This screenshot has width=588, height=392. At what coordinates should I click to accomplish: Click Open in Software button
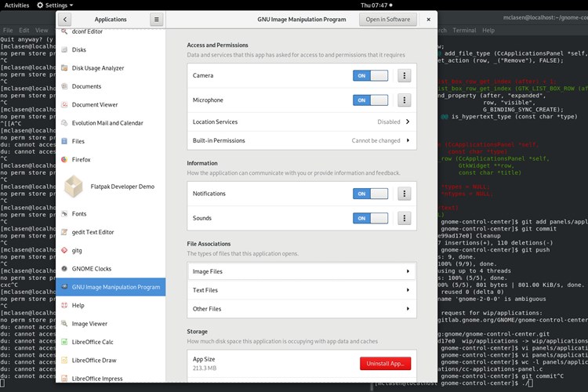click(388, 20)
